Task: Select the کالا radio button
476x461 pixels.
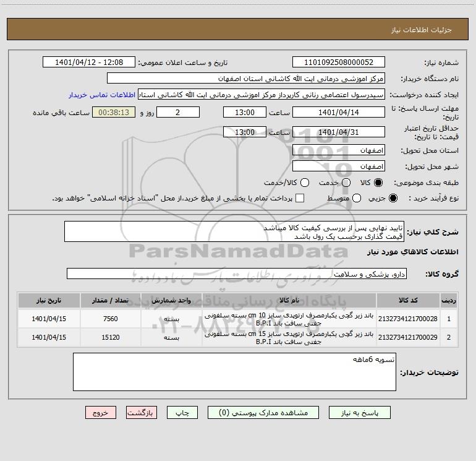Action: 378,183
